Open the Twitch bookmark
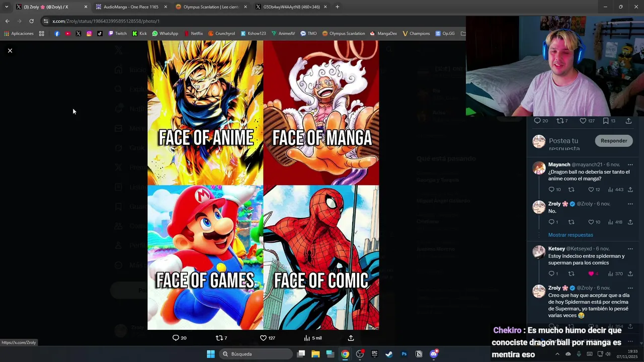Viewport: 644px width, 362px height. pos(118,34)
